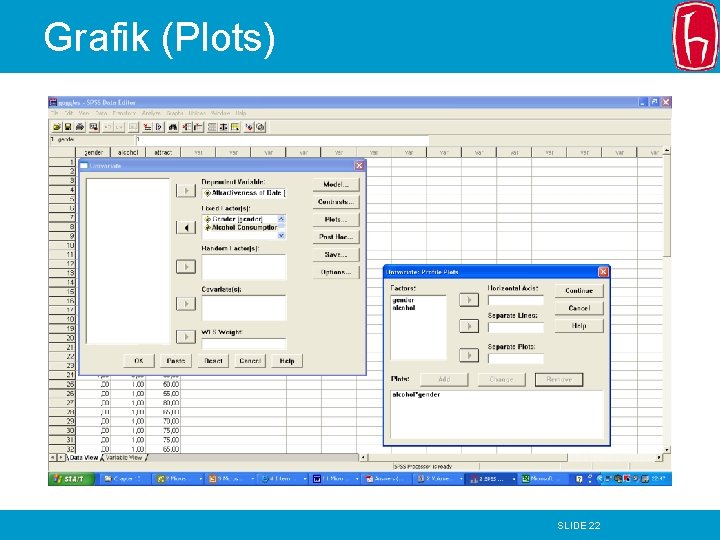720x540 pixels.
Task: Click the gender column header
Action: 93,152
